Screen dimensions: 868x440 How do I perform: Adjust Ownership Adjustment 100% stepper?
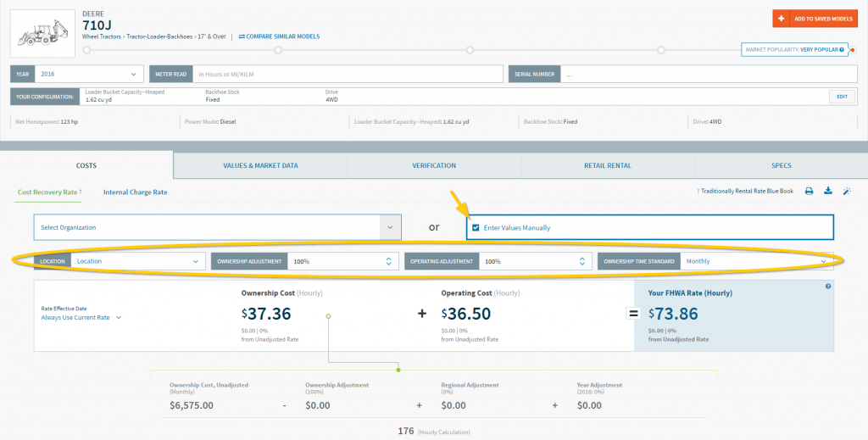[388, 261]
